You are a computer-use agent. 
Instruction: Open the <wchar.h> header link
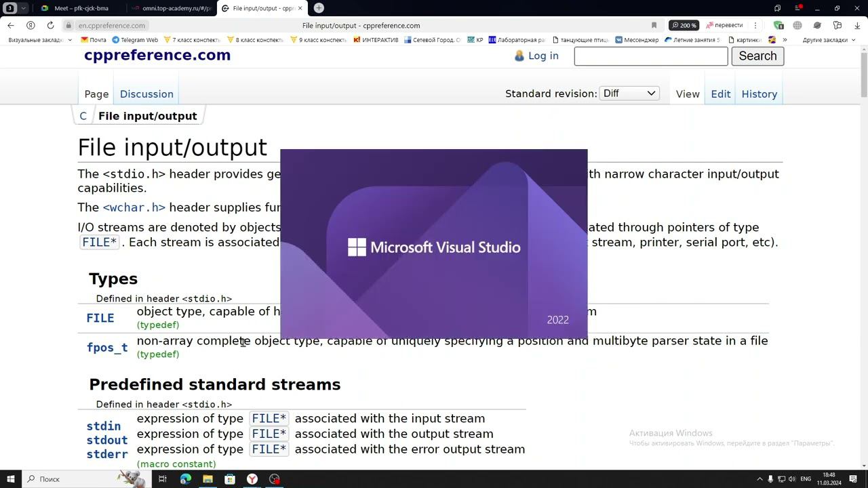click(x=134, y=207)
